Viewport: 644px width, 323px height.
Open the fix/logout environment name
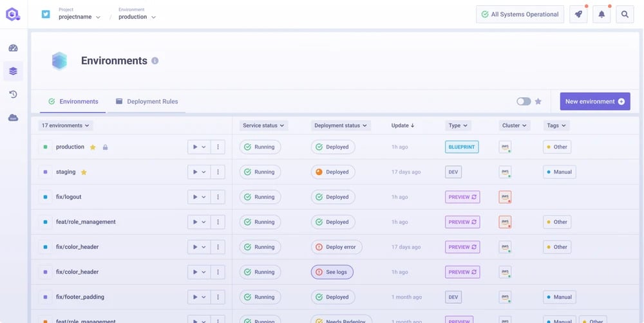[x=69, y=197]
